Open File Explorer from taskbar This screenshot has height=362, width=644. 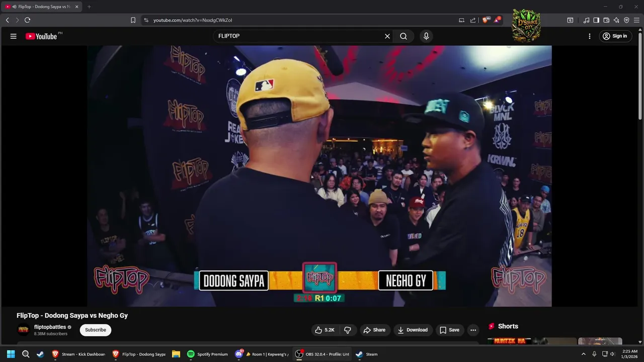coord(176,354)
